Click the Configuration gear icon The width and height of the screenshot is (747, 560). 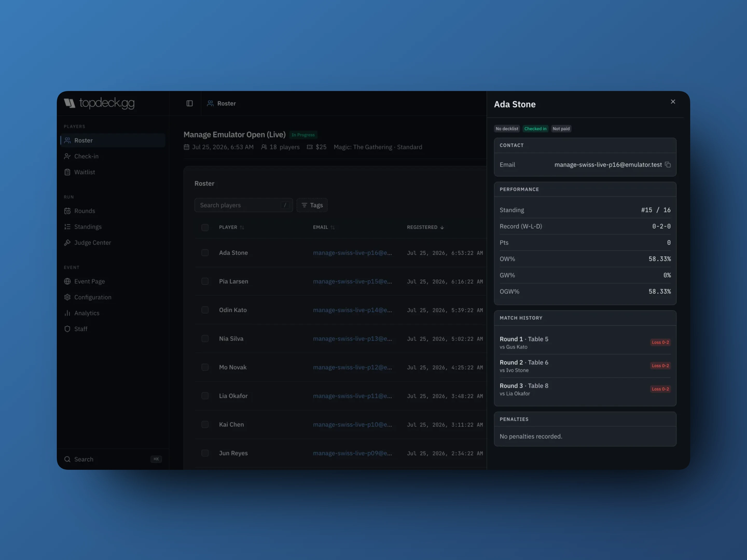tap(67, 297)
